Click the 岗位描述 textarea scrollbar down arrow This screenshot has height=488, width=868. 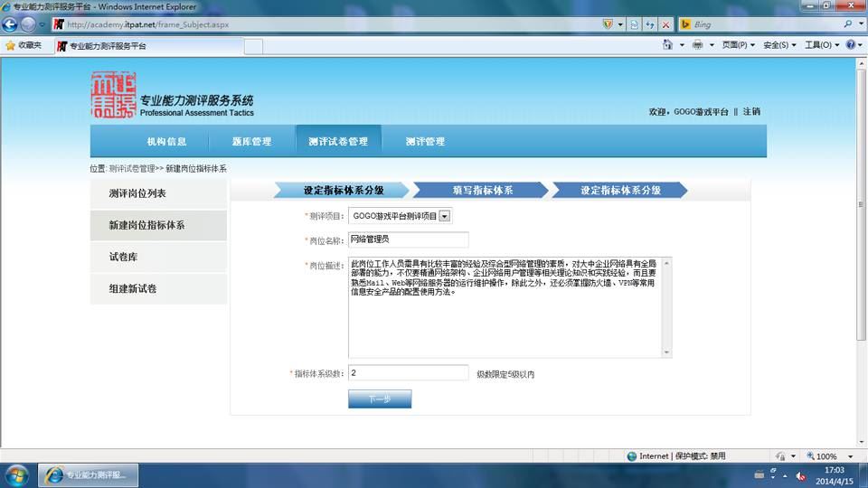tap(666, 352)
